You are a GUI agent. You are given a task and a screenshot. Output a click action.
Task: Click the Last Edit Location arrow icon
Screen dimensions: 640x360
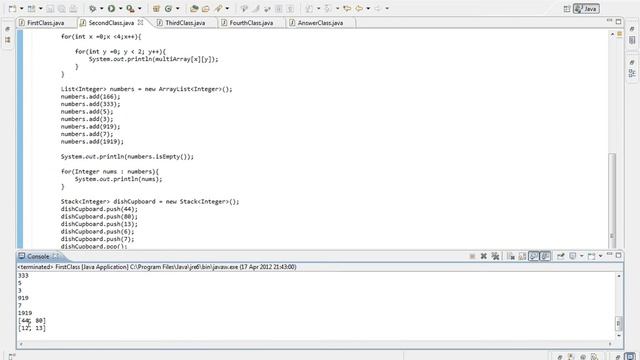(x=347, y=9)
